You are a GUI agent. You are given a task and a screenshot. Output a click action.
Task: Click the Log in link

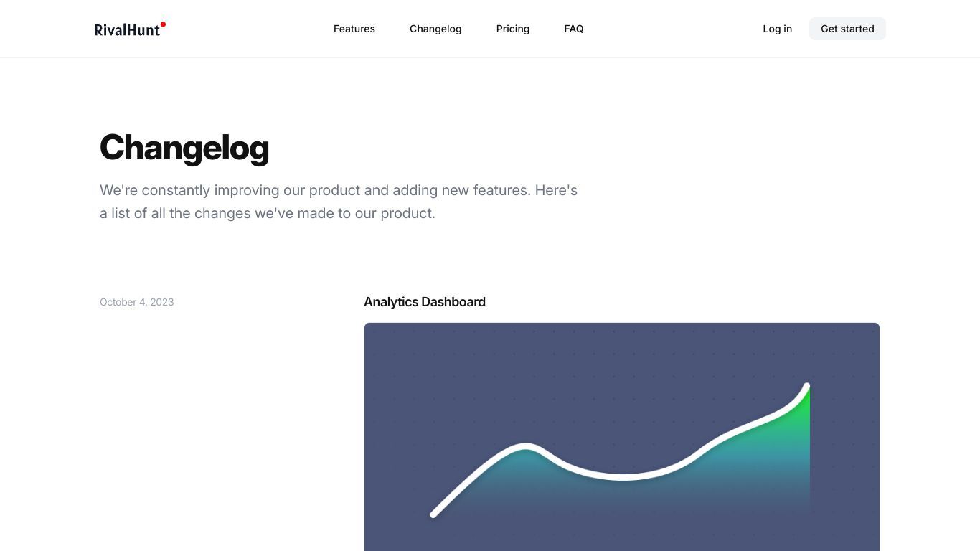point(778,29)
